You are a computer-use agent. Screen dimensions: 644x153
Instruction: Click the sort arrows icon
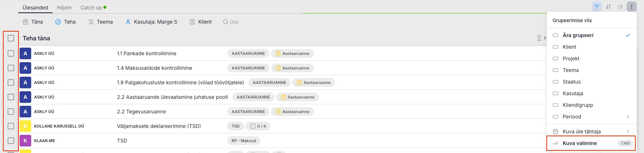click(608, 7)
